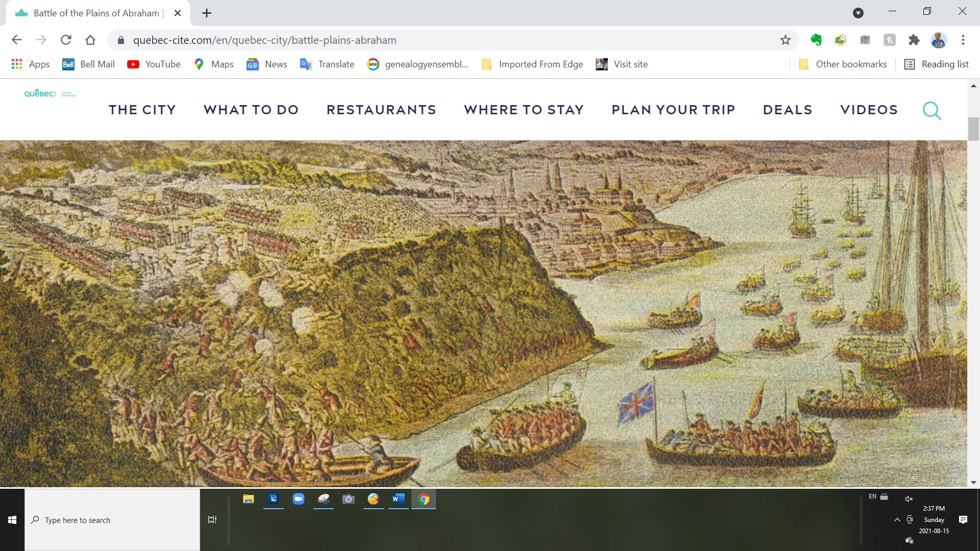Toggle the muted volume tray icon
The width and height of the screenshot is (980, 551).
point(909,499)
